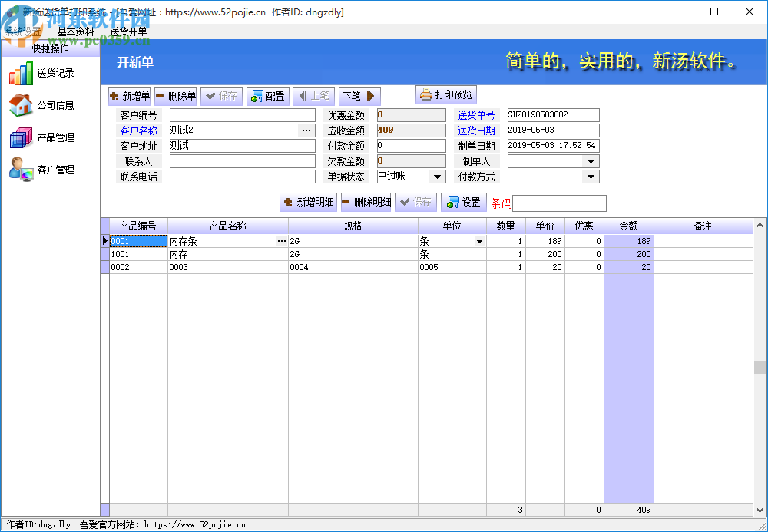This screenshot has width=768, height=532.
Task: Click the 金额 column header
Action: pyautogui.click(x=629, y=226)
